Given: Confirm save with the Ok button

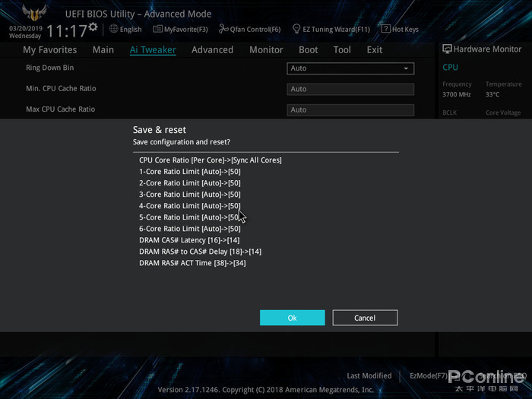Looking at the screenshot, I should click(292, 318).
